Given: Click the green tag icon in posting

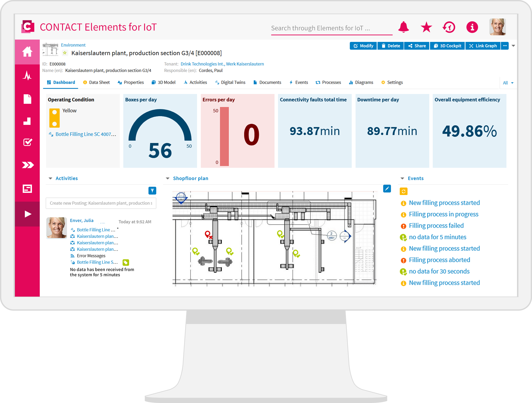Looking at the screenshot, I should 126,263.
